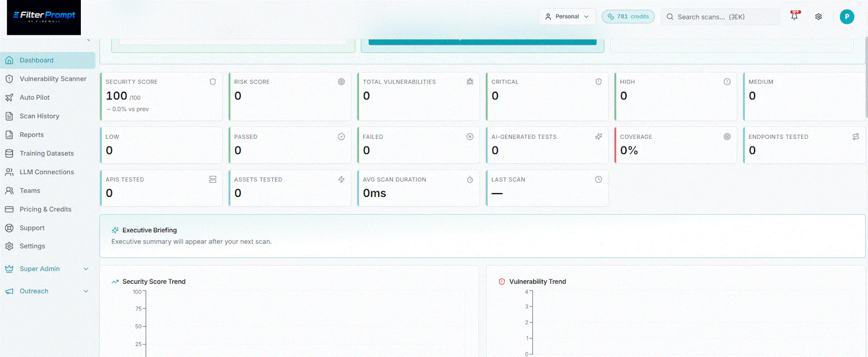Image resolution: width=868 pixels, height=357 pixels.
Task: Click the Last Scan clock icon
Action: click(598, 180)
